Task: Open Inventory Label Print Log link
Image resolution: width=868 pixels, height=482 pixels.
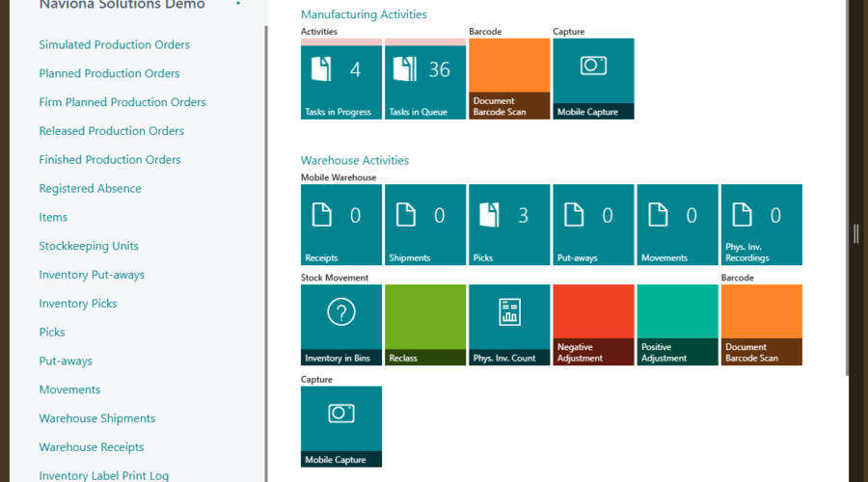Action: click(103, 475)
